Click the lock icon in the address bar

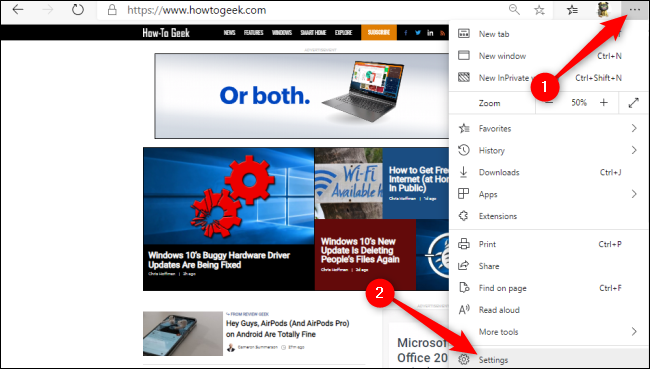coord(112,10)
